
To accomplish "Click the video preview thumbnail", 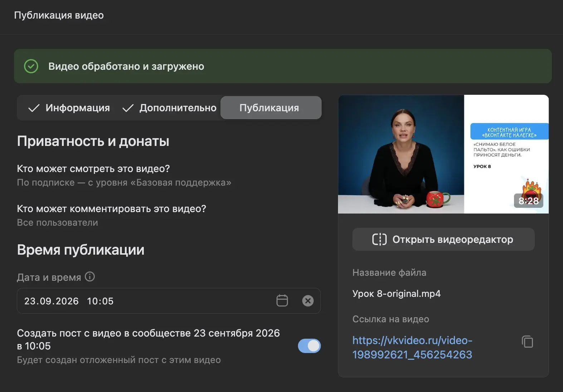I will pos(443,154).
